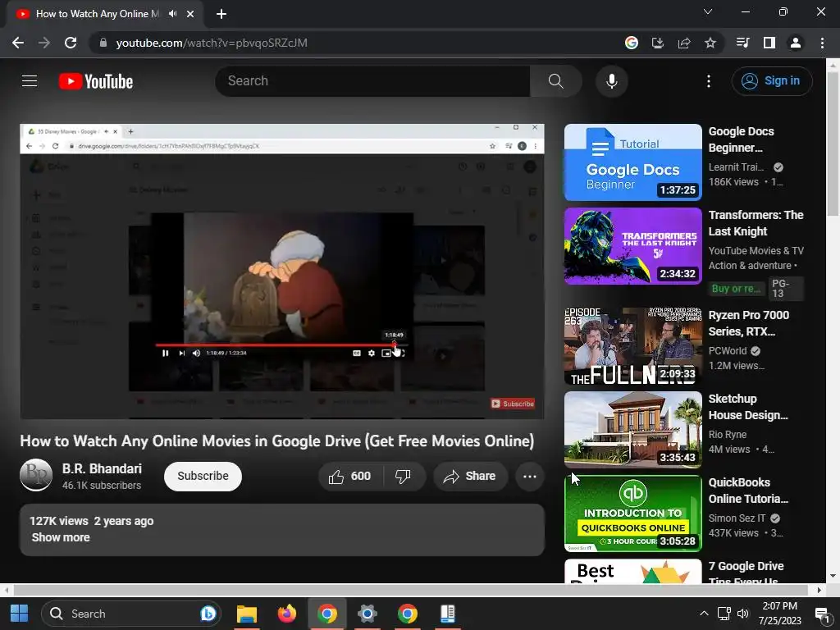Click the search magnifier button
840x630 pixels.
coord(555,81)
